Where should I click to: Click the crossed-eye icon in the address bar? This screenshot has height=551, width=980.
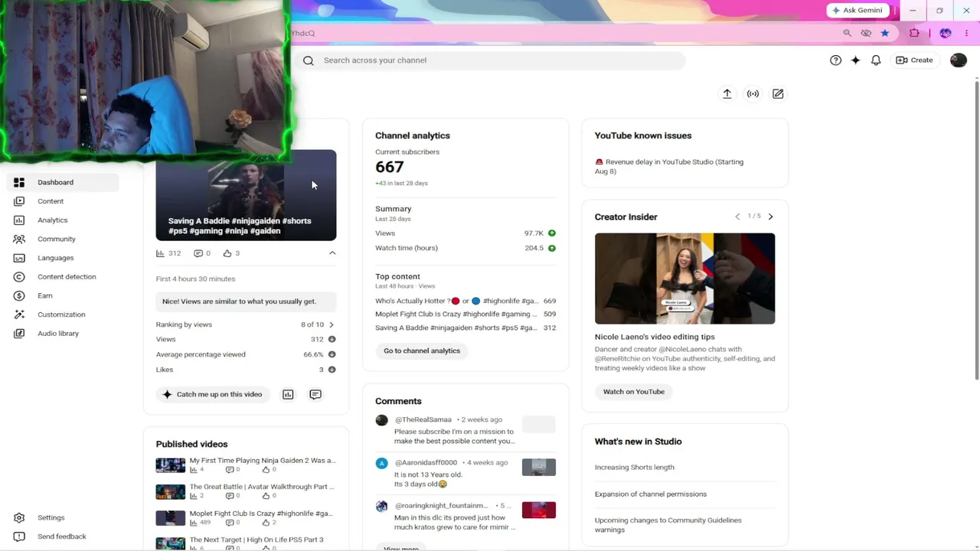pyautogui.click(x=866, y=33)
